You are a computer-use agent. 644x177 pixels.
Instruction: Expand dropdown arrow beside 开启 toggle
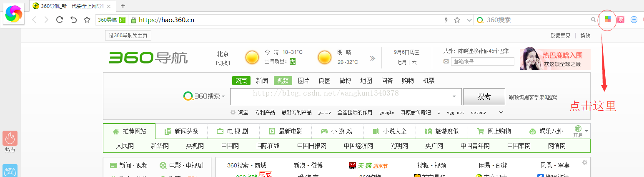(x=587, y=131)
